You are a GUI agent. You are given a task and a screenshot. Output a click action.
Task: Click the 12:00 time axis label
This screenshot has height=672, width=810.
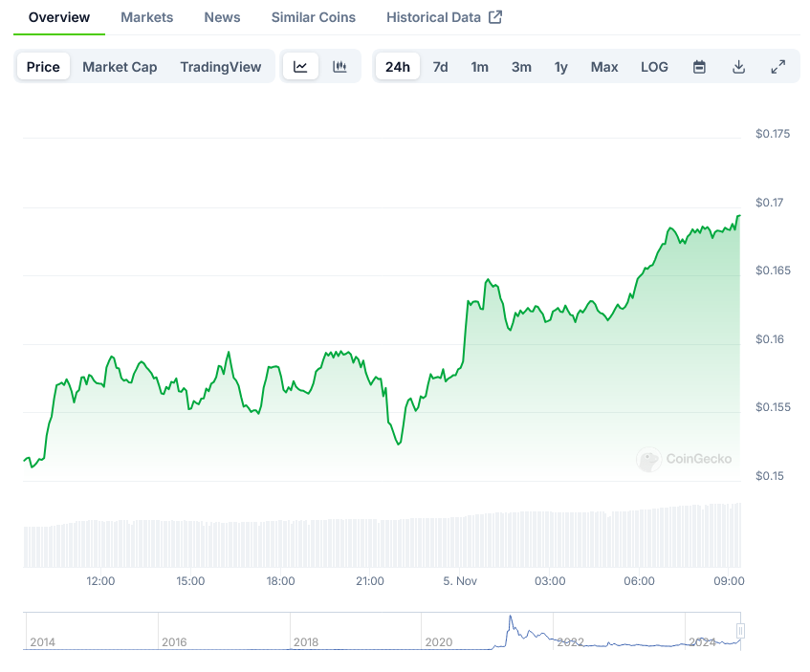100,581
